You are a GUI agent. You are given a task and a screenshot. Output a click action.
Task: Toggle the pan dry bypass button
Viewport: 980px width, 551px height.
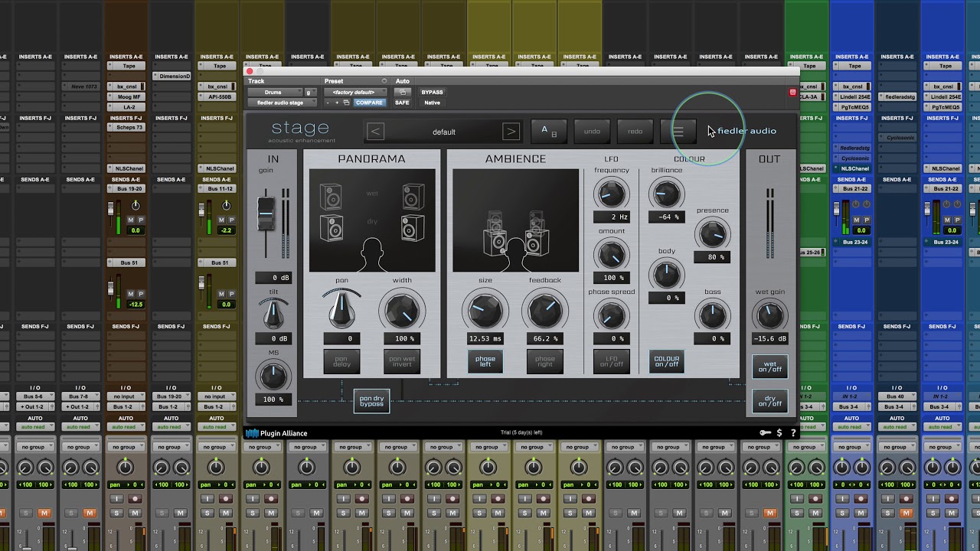(x=371, y=401)
